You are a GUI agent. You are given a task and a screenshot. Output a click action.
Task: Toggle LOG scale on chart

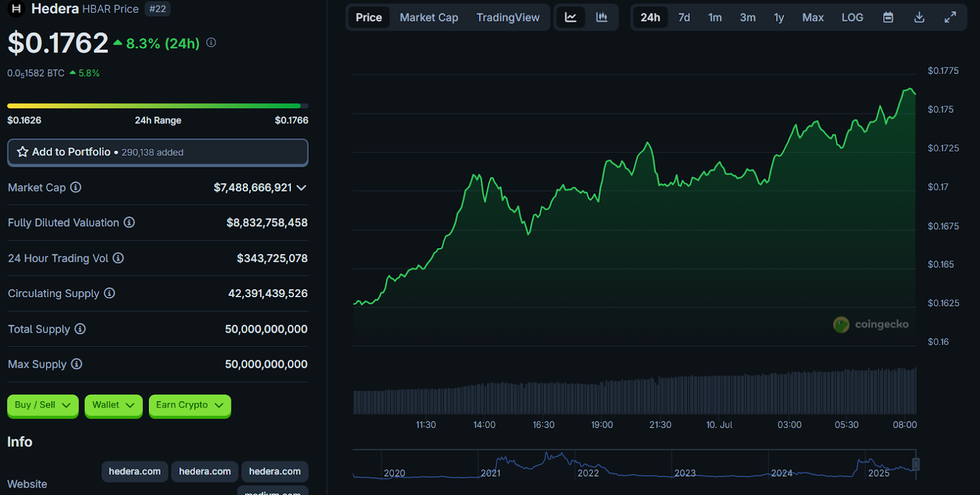852,17
